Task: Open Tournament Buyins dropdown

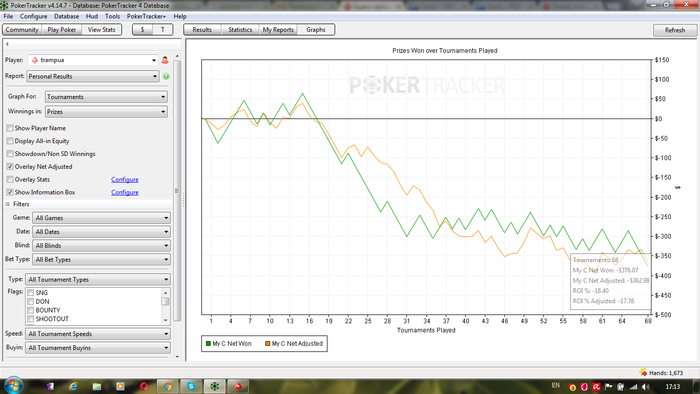Action: point(98,348)
